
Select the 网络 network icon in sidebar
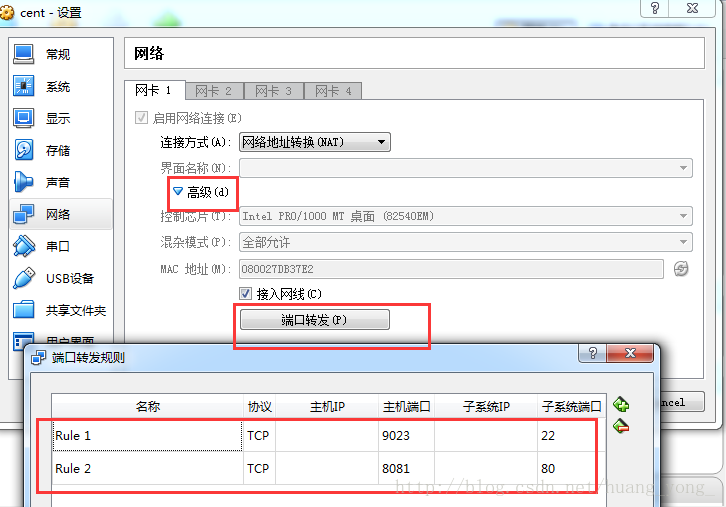[23, 214]
